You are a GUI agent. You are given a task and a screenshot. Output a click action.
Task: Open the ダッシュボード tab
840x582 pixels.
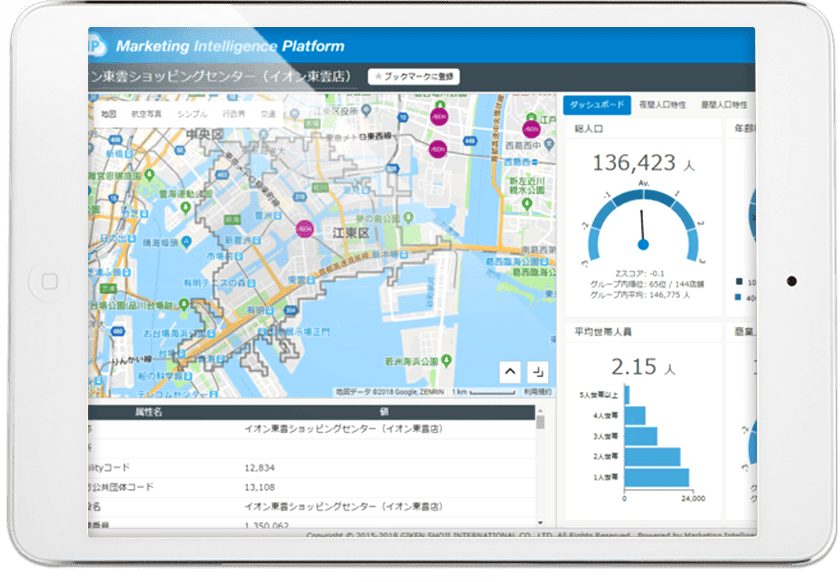tap(597, 105)
